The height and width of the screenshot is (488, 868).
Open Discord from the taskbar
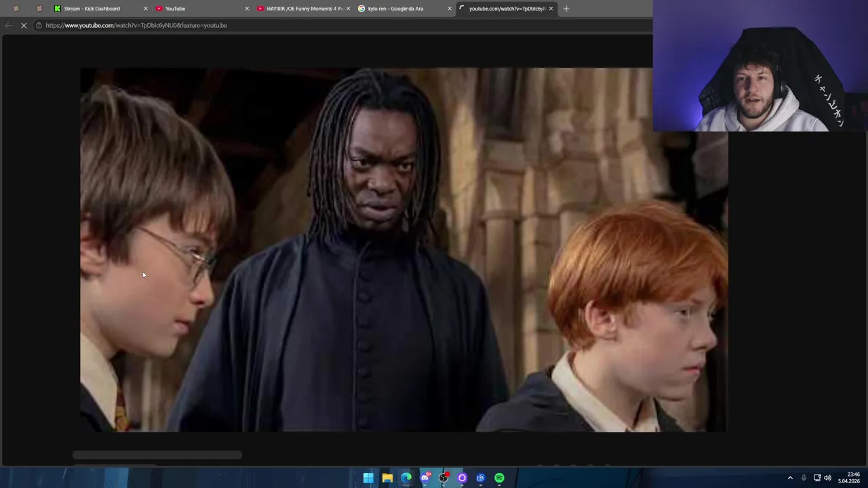click(425, 478)
